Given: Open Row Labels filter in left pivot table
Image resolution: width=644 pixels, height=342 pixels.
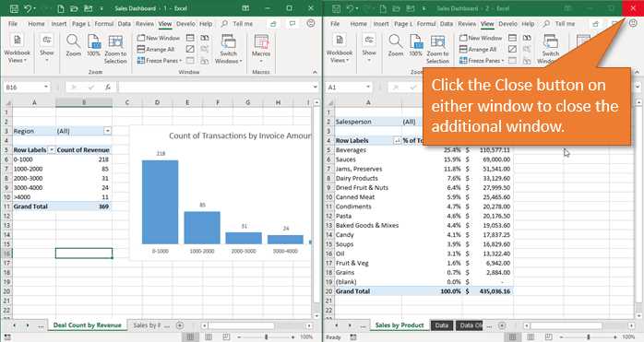Looking at the screenshot, I should pyautogui.click(x=52, y=150).
